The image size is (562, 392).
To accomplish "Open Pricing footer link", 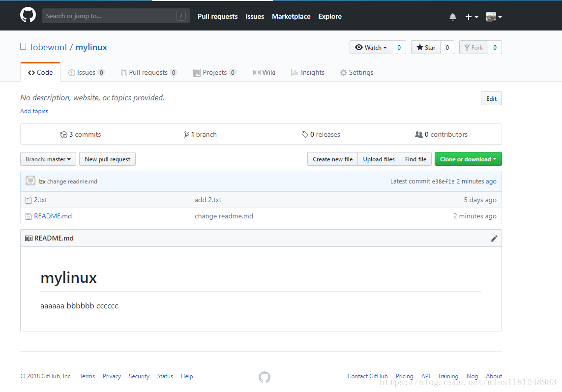I will pyautogui.click(x=404, y=376).
